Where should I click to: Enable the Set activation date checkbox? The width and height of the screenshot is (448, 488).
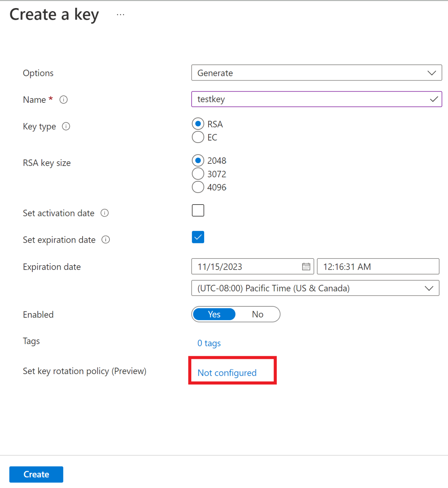[198, 210]
